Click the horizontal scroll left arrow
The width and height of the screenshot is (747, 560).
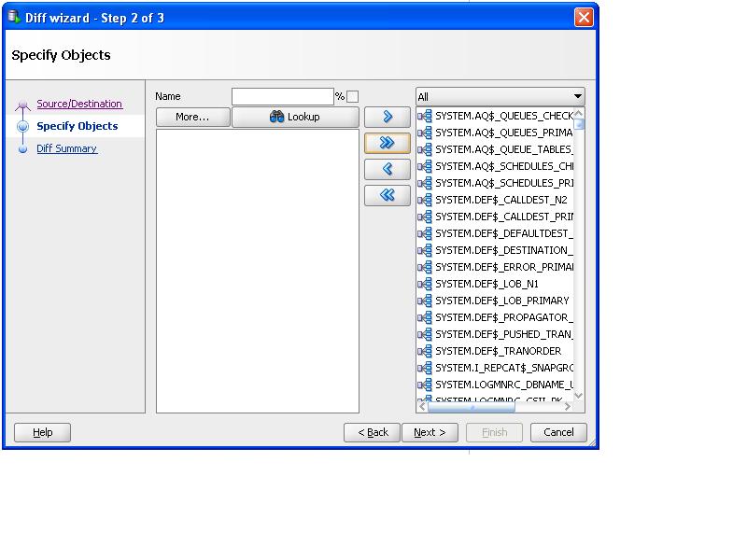[423, 407]
